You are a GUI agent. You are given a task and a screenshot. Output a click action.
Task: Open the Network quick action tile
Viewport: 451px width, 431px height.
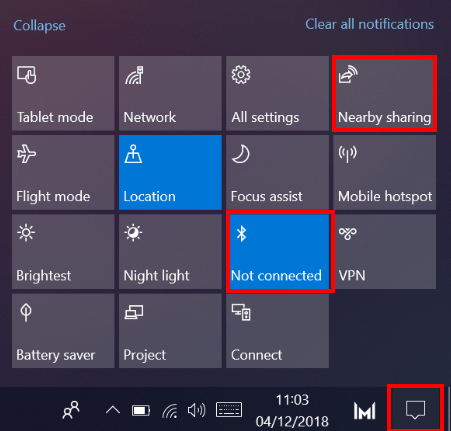(x=170, y=93)
